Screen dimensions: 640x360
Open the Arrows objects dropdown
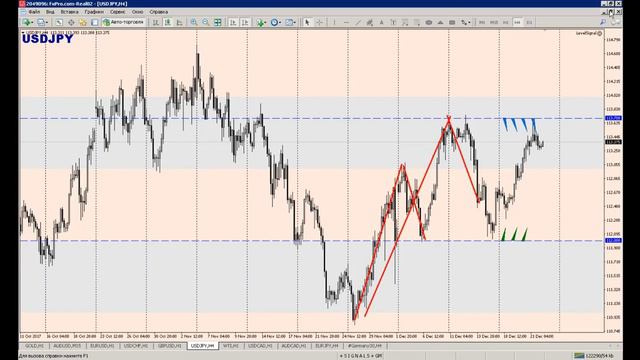(466, 22)
